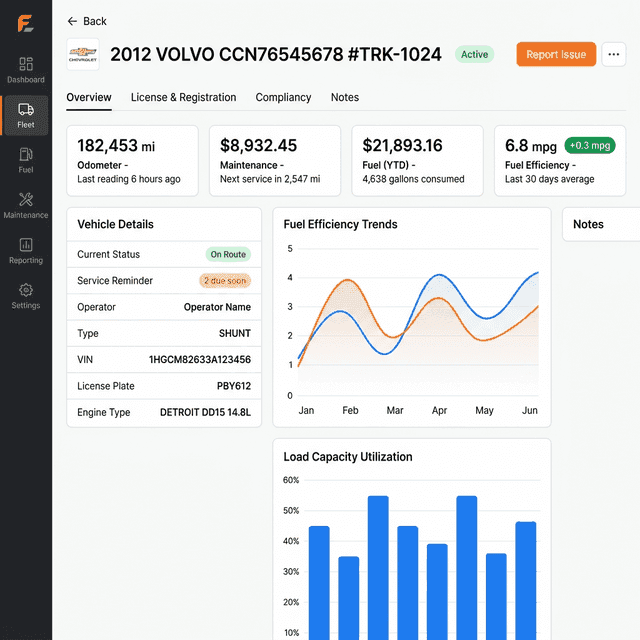Open the Settings gear icon
Image resolution: width=640 pixels, height=640 pixels.
(26, 290)
